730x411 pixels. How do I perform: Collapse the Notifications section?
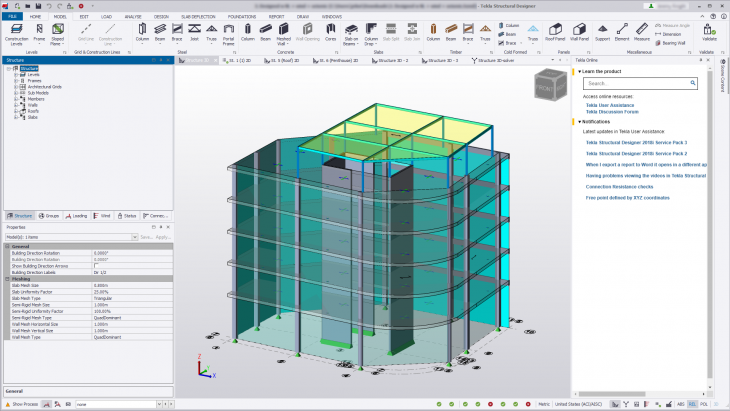(580, 121)
